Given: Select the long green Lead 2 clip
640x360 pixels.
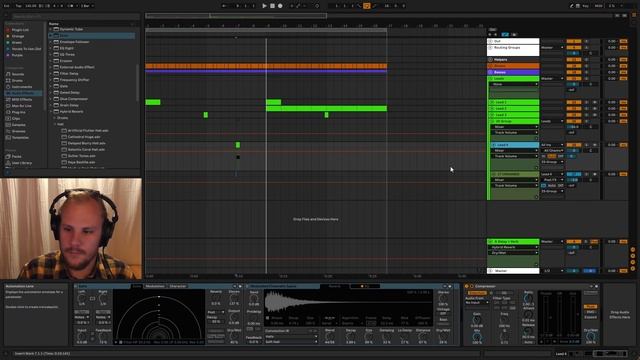Looking at the screenshot, I should pos(326,109).
